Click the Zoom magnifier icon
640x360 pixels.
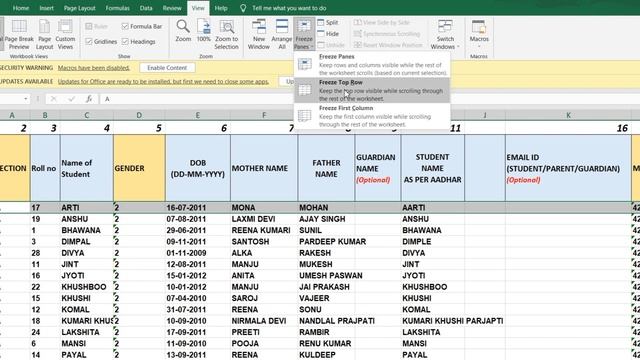pos(183,27)
